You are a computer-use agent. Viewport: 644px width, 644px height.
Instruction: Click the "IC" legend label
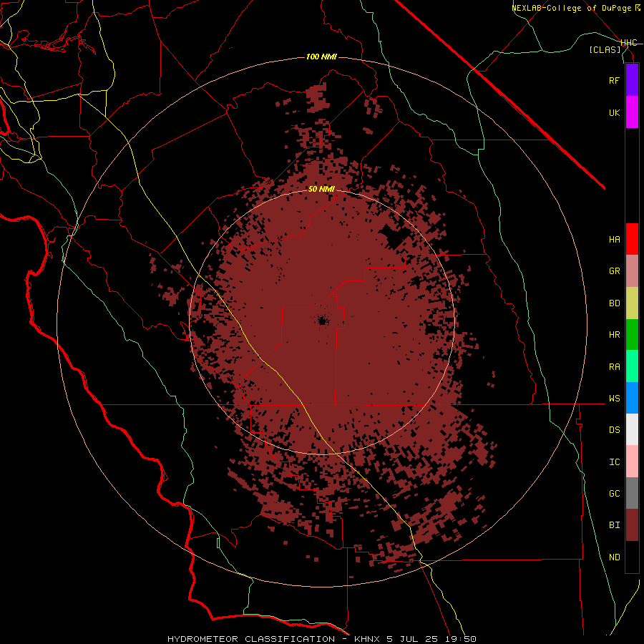614,462
